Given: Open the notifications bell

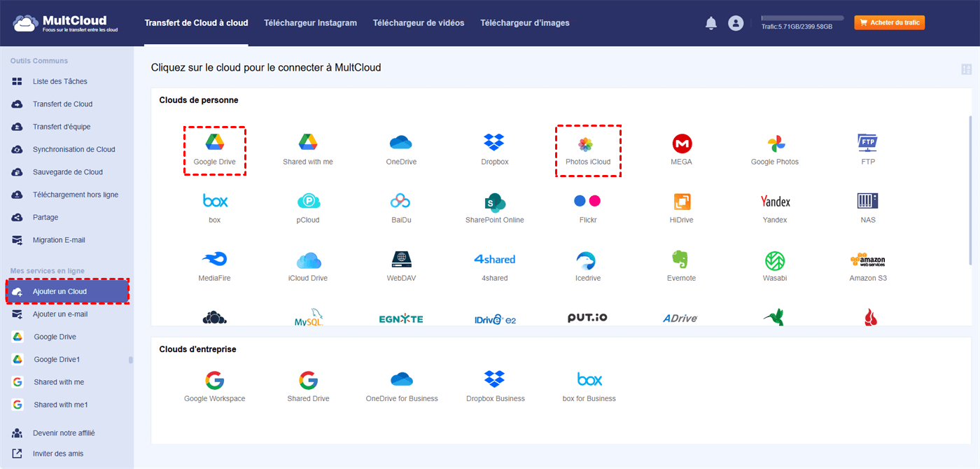Looking at the screenshot, I should [x=711, y=23].
